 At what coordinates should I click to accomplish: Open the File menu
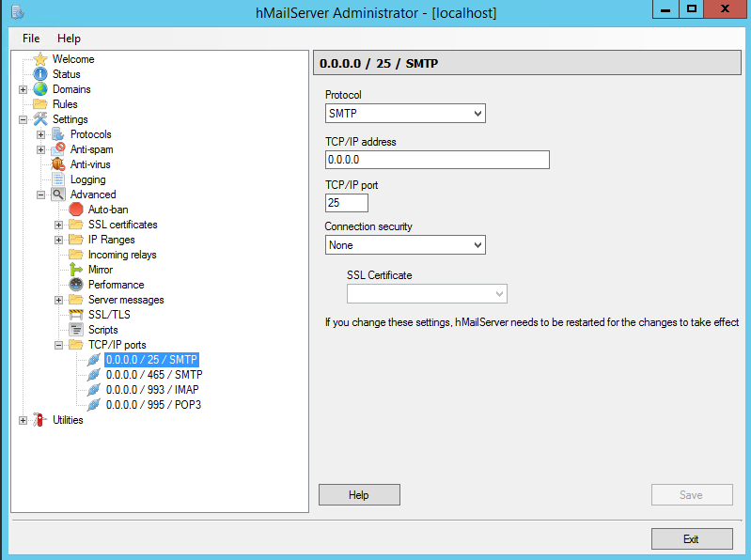pos(31,39)
